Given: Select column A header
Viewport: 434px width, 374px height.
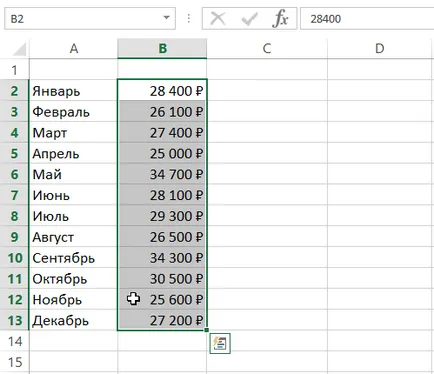Looking at the screenshot, I should (x=74, y=49).
